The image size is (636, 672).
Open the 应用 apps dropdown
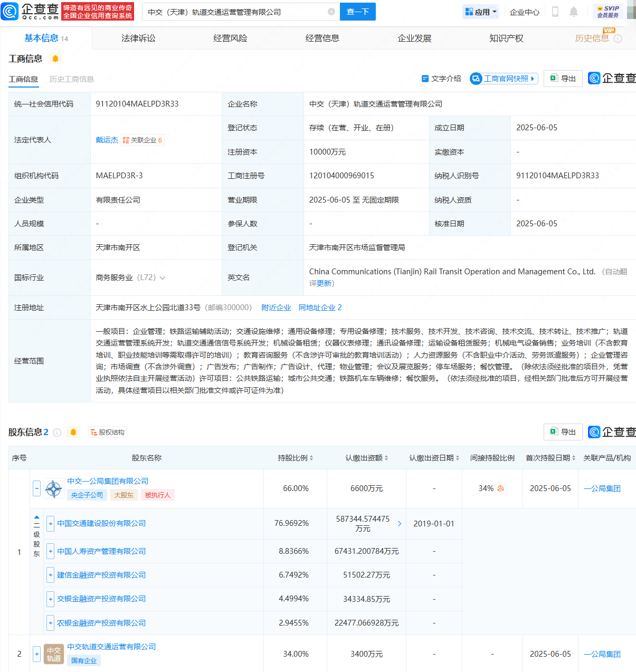tap(481, 12)
